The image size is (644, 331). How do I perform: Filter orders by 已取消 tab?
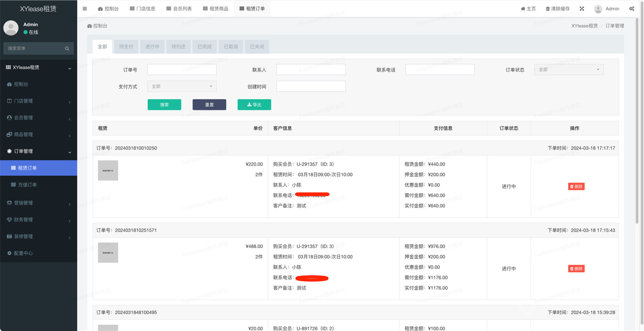[231, 46]
